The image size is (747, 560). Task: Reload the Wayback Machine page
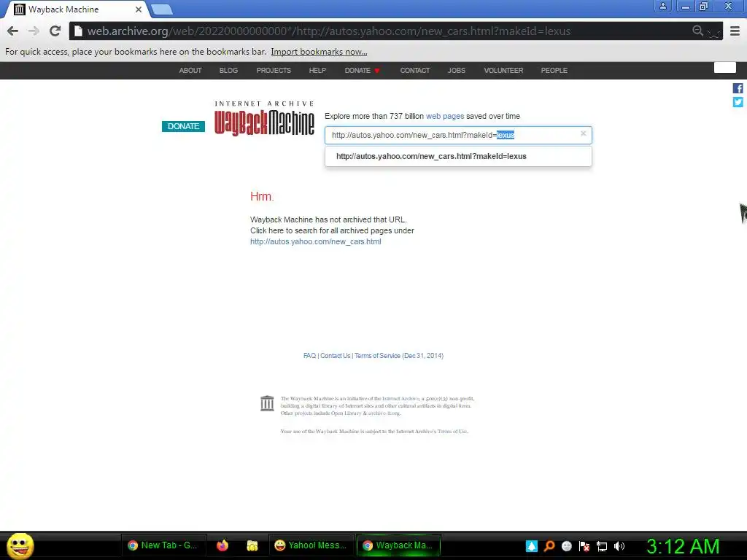point(55,31)
